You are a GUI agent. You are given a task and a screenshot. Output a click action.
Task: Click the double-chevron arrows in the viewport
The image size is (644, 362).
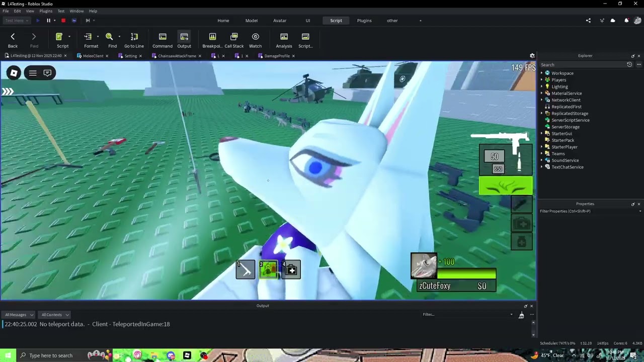[x=8, y=92]
